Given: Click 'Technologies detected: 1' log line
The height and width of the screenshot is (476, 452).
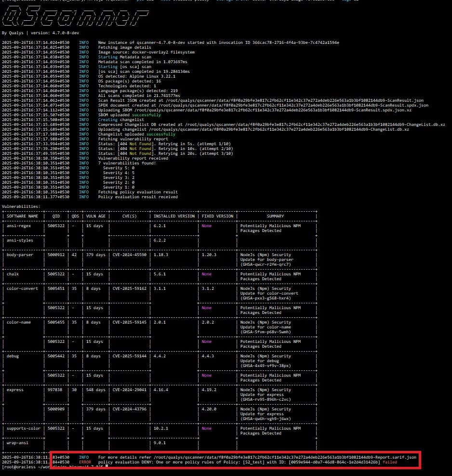Looking at the screenshot, I should 127,86.
